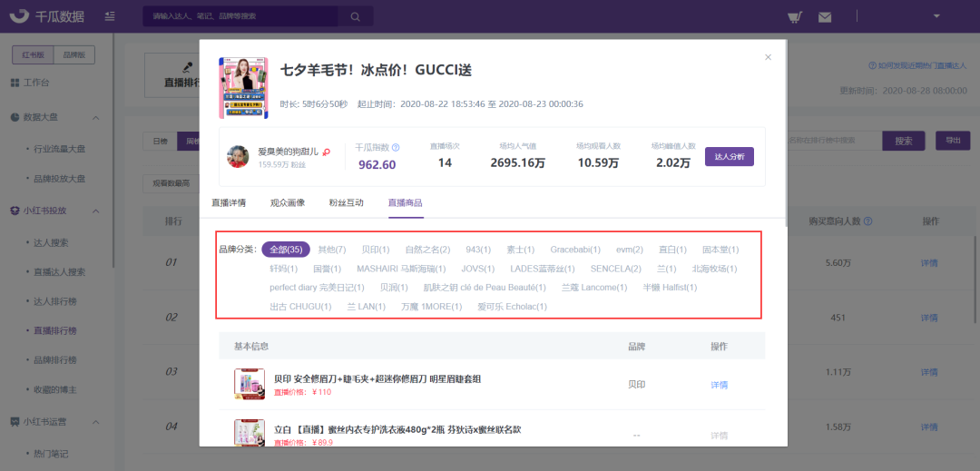This screenshot has height=471, width=980.
Task: Open 达人排行榜 in sidebar
Action: 55,301
